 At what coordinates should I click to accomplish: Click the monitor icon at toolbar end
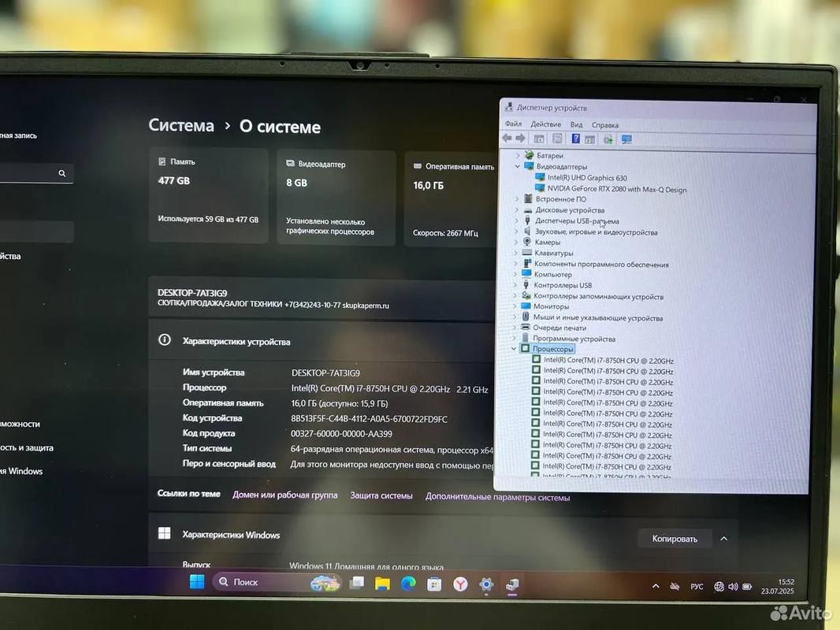click(x=626, y=139)
